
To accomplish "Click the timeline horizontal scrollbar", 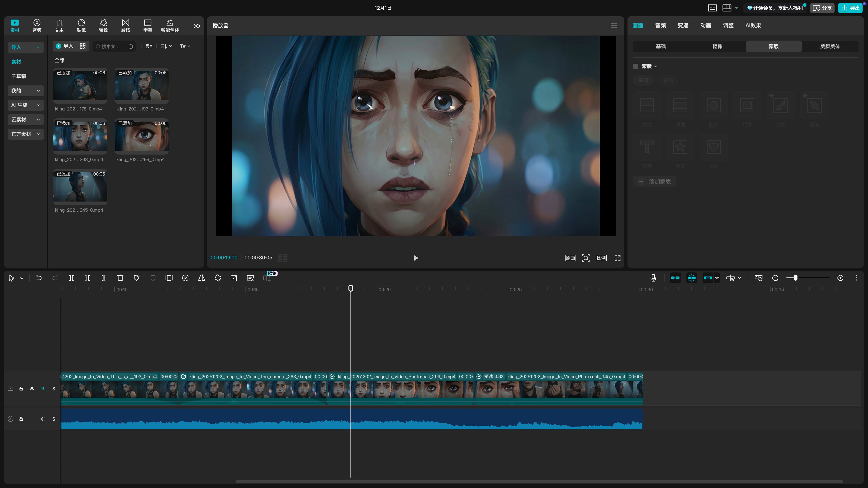I will coord(539,482).
